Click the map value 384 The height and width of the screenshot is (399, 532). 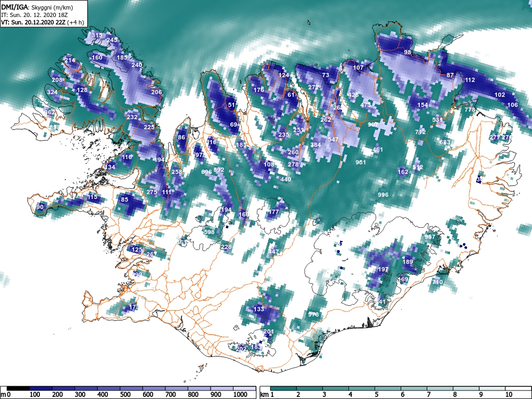point(315,145)
